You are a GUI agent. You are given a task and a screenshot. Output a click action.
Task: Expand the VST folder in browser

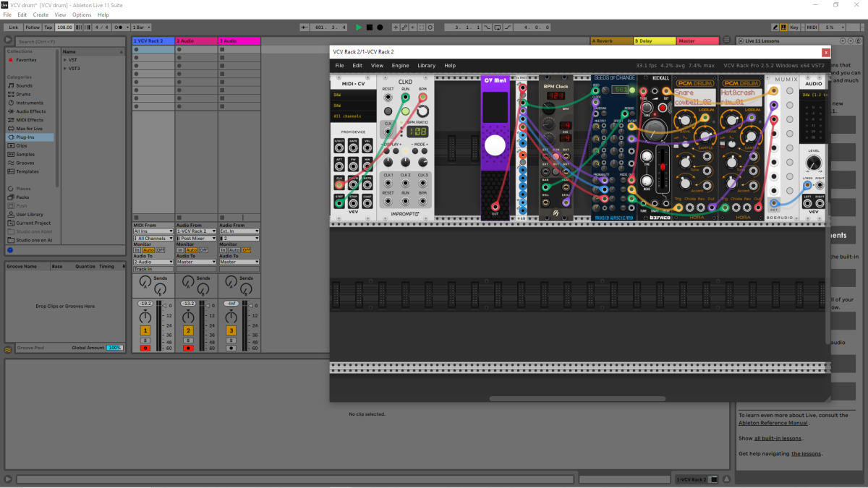tap(64, 60)
